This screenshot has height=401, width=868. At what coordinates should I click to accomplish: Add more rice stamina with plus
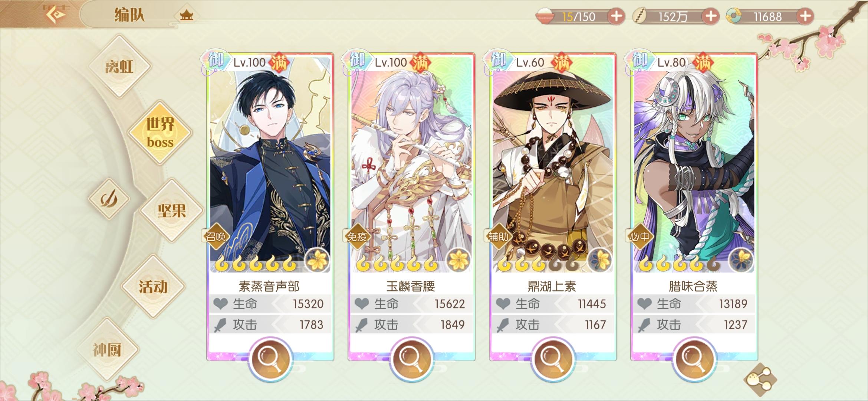616,16
